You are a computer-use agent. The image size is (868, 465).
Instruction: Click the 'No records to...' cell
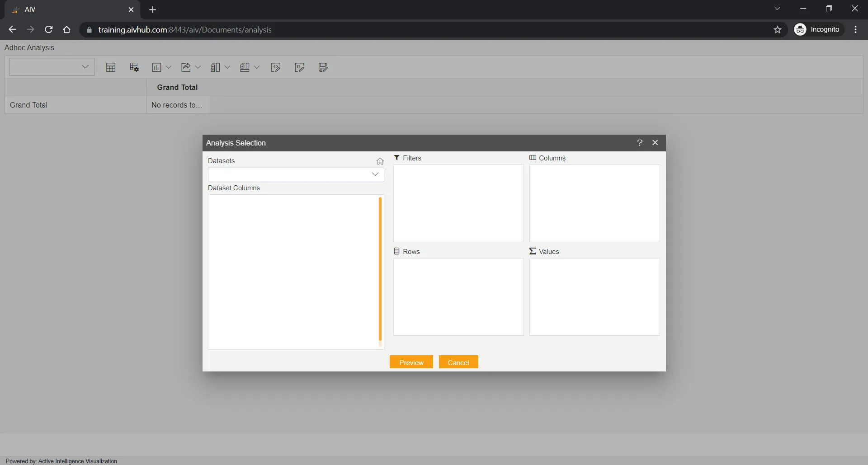click(176, 105)
